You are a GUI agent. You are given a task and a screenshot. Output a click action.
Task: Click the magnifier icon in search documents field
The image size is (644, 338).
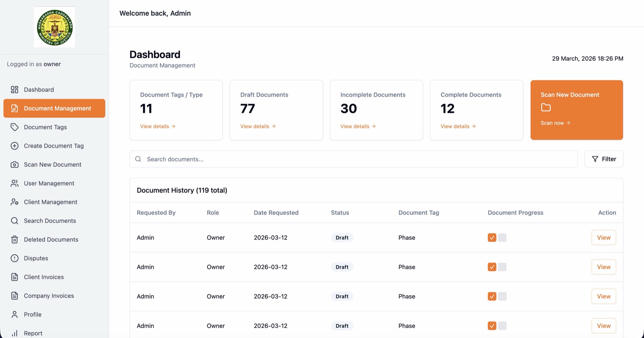tap(138, 159)
